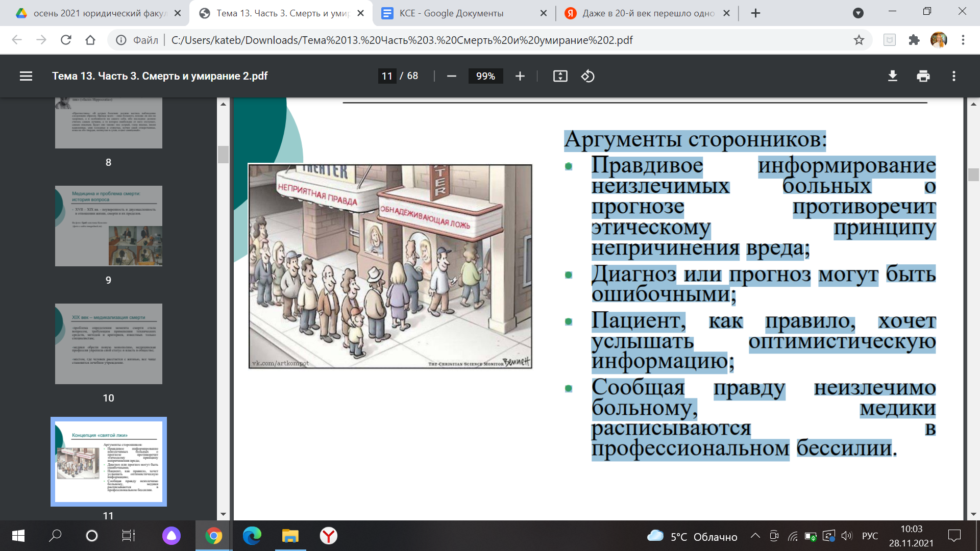
Task: Open a new browser tab
Action: (x=755, y=13)
